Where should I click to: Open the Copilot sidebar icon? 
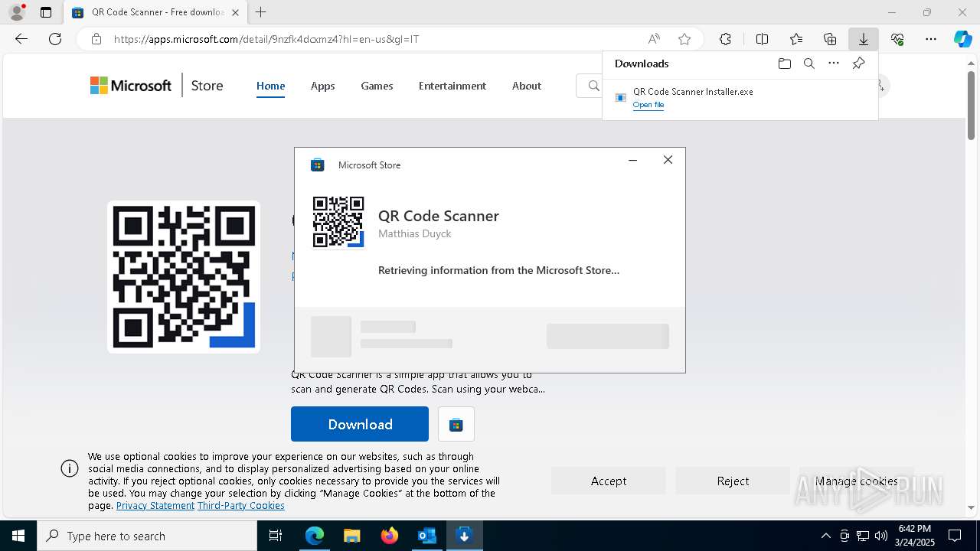pyautogui.click(x=962, y=39)
